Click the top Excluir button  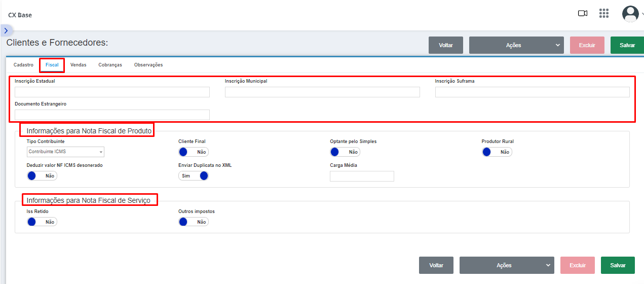coord(587,45)
